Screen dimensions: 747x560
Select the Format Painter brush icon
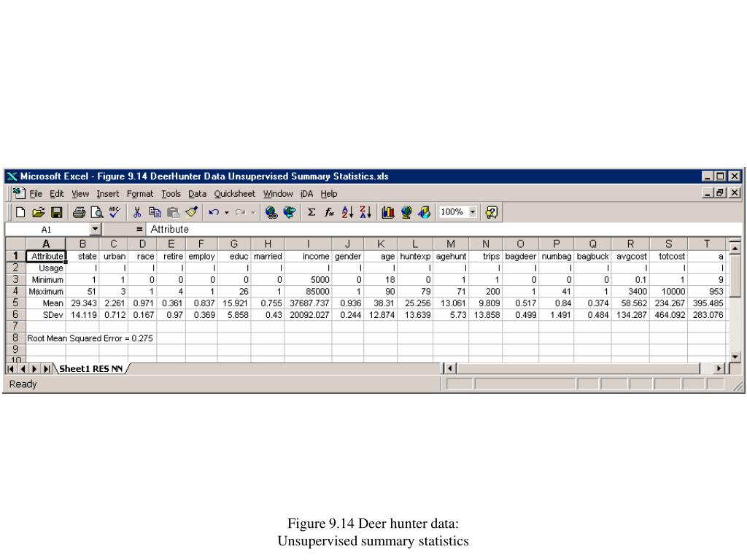192,212
